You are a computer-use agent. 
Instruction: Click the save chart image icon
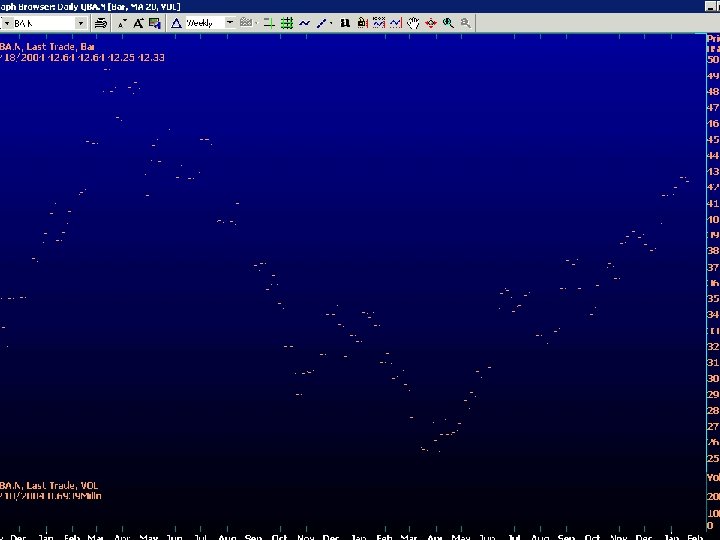(x=155, y=23)
